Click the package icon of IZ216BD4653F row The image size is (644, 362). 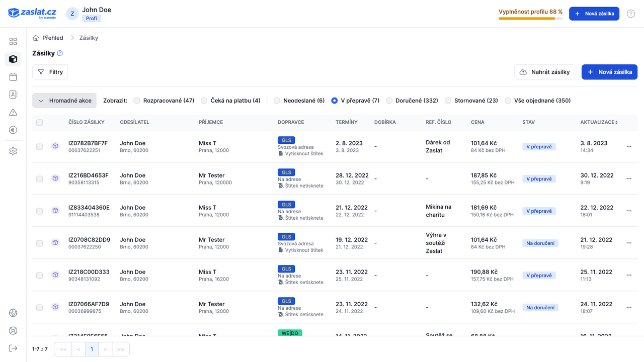[55, 178]
